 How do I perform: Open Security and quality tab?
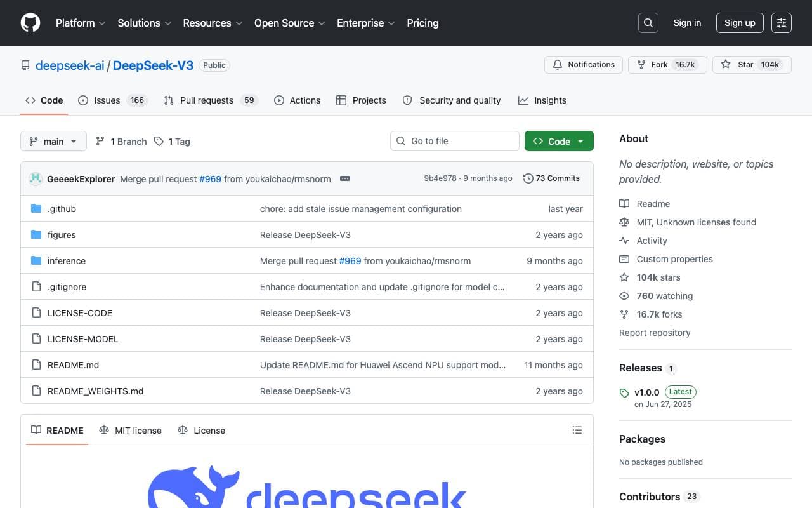coord(452,100)
